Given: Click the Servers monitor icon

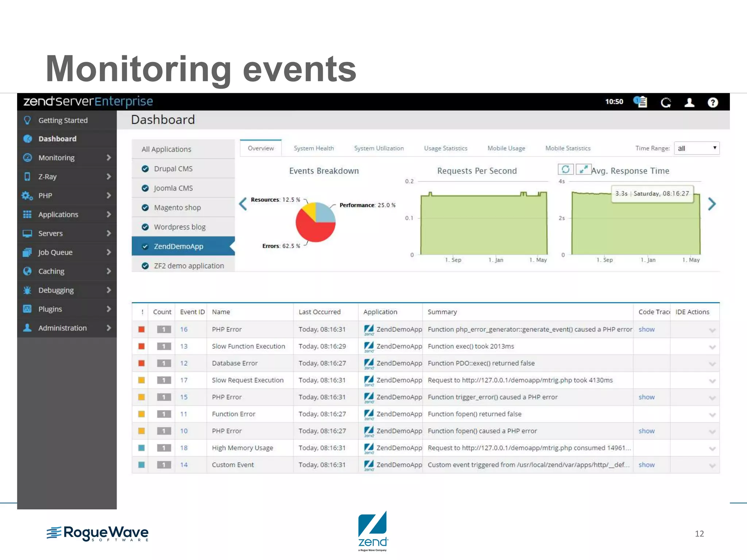Looking at the screenshot, I should 27,233.
